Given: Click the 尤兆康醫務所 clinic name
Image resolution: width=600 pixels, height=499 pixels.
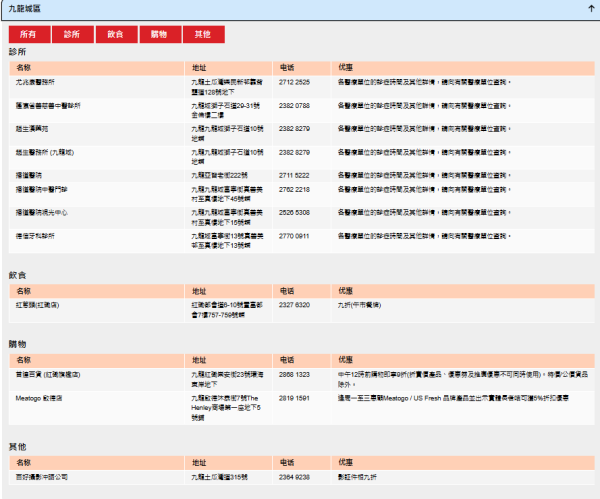Looking at the screenshot, I should pyautogui.click(x=35, y=82).
